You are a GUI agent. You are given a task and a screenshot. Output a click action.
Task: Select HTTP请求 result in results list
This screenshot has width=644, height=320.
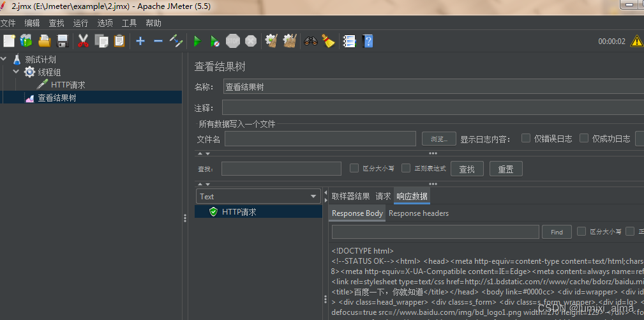coord(258,212)
